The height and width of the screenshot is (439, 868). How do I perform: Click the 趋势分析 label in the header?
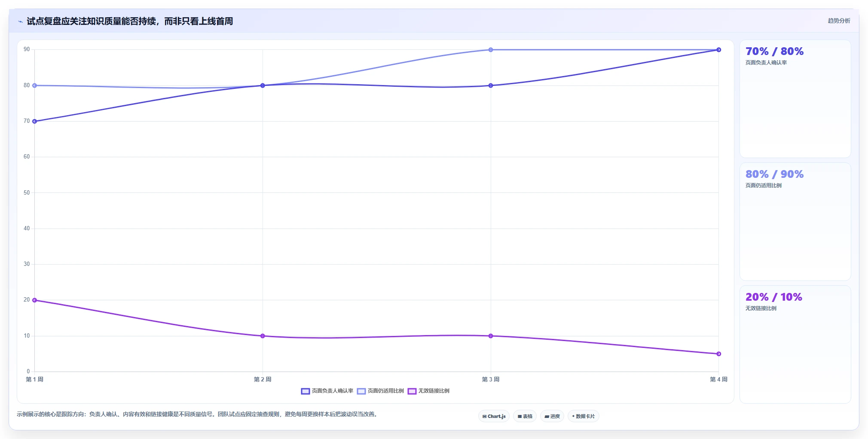point(839,21)
